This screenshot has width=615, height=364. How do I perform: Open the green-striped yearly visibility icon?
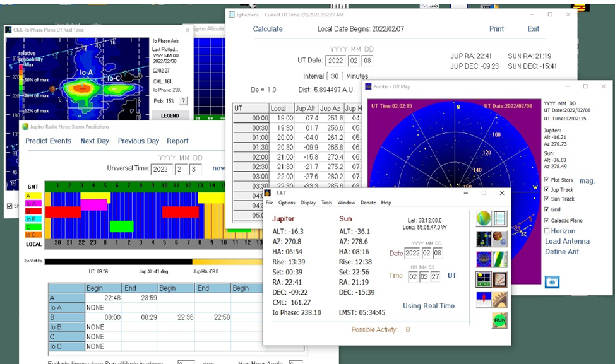coord(499,259)
